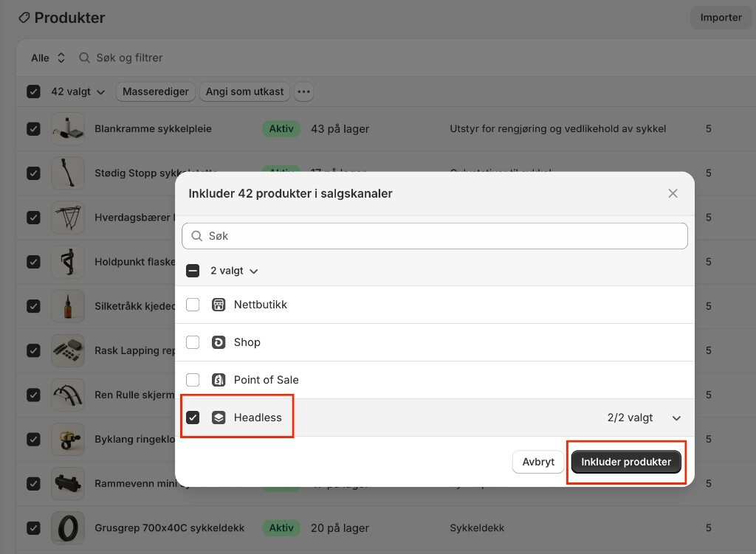Image resolution: width=756 pixels, height=554 pixels.
Task: Open the 2 valgt dropdown in dialog
Action: (234, 271)
